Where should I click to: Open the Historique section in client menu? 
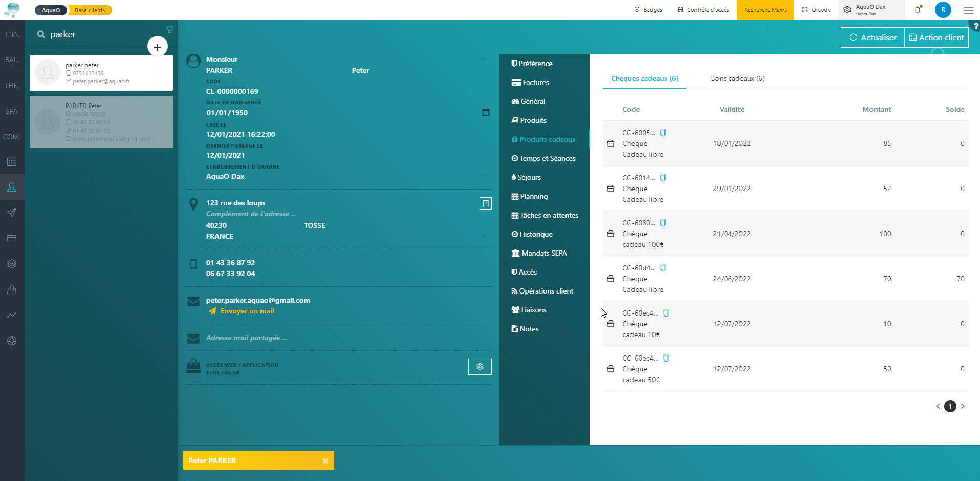click(536, 234)
